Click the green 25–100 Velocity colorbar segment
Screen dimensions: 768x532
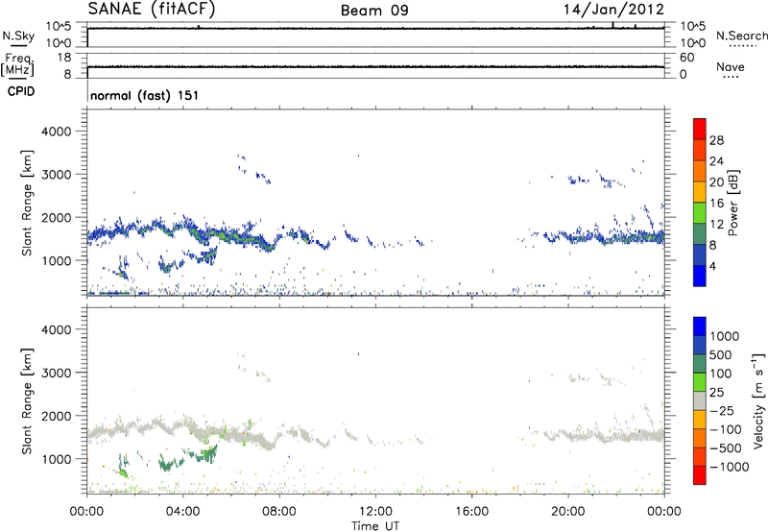tap(700, 382)
